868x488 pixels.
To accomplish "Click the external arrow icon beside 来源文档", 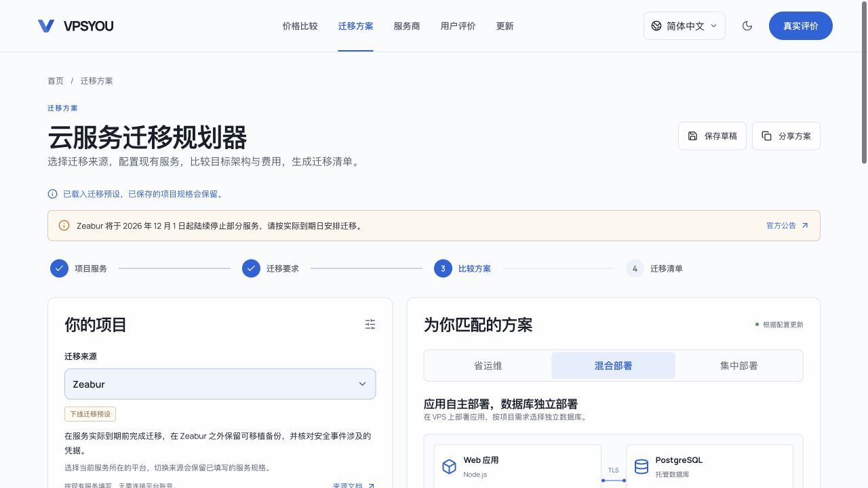I will [371, 485].
